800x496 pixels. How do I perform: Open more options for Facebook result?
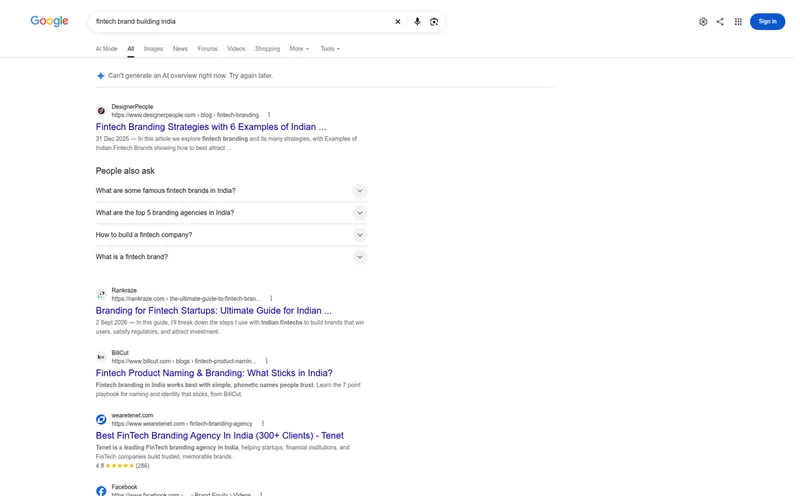(x=261, y=494)
